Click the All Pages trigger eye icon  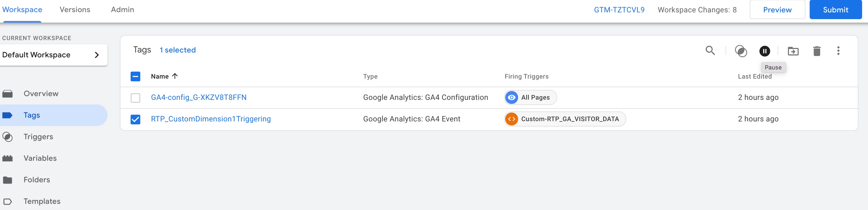point(511,97)
